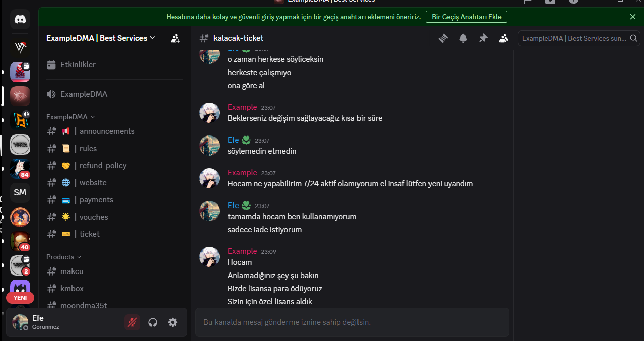Open the Threads icon in channel header
This screenshot has width=644, height=341.
[x=443, y=38]
